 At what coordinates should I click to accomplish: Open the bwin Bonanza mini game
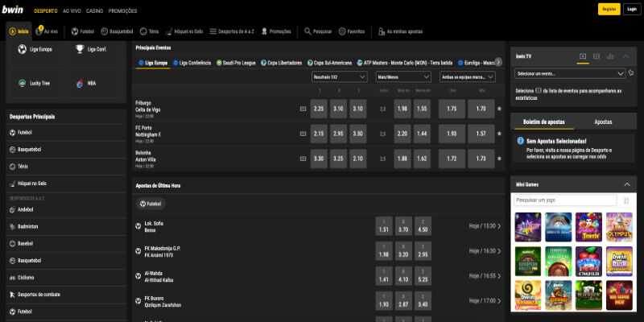[528, 295]
